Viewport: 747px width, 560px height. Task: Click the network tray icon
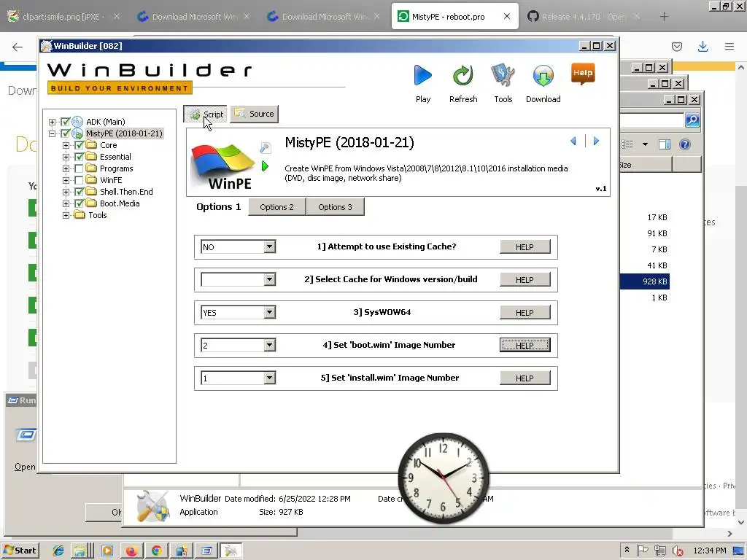[x=659, y=551]
